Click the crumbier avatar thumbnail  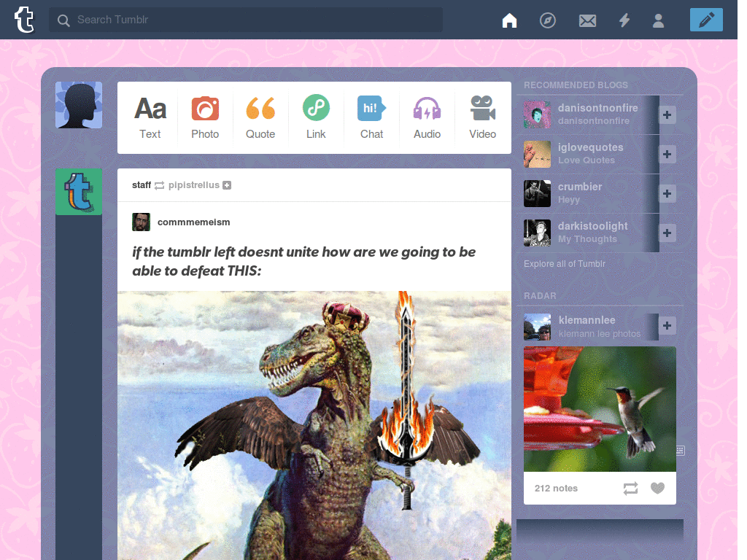(537, 193)
